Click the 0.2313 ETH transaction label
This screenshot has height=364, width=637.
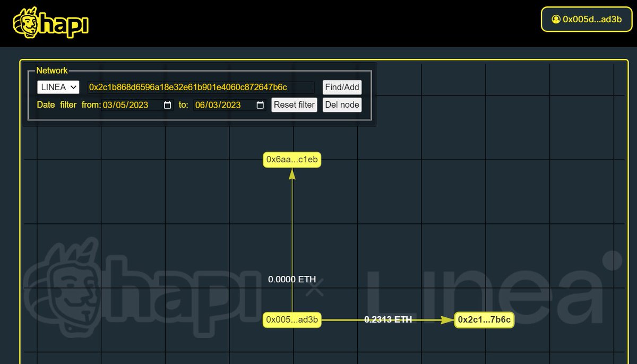[388, 319]
